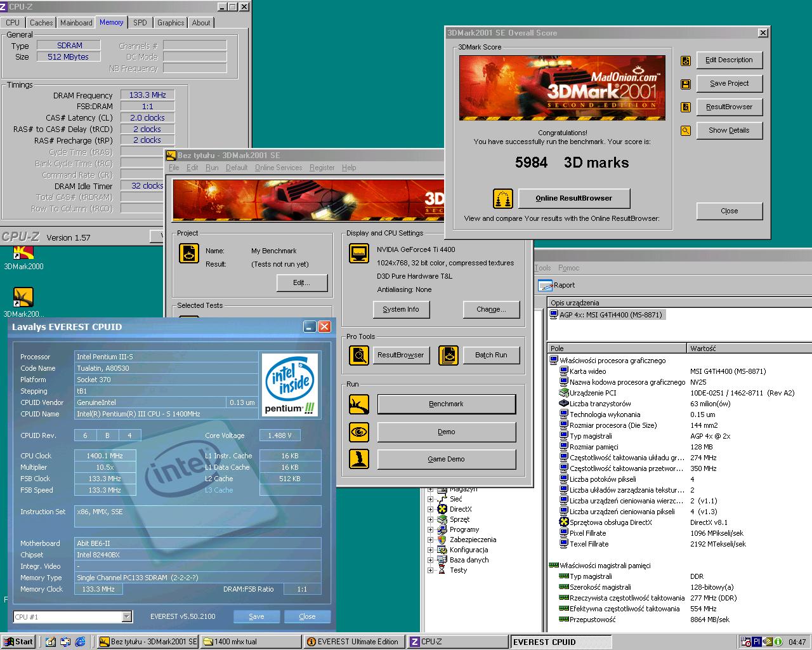Select the Zabezpieczenia shield icon
Screen dimensions: 812x650
pos(442,540)
